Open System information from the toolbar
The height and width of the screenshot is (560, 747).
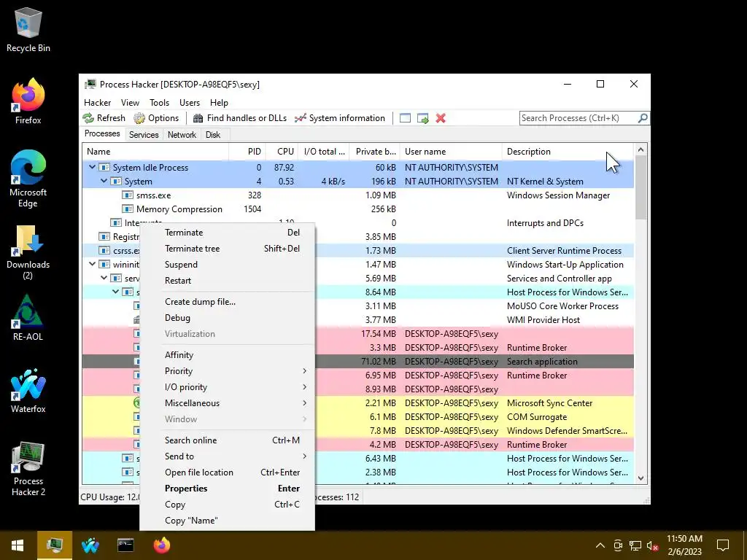pos(340,118)
